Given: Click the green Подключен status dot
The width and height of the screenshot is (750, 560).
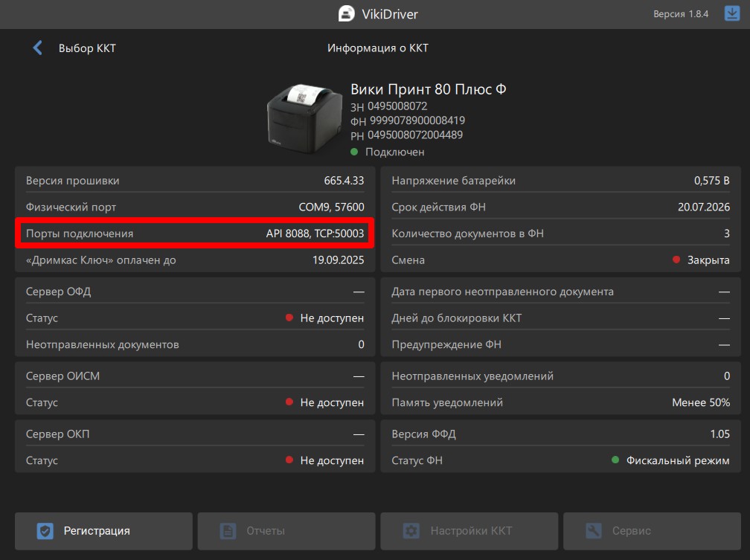Looking at the screenshot, I should pos(354,152).
